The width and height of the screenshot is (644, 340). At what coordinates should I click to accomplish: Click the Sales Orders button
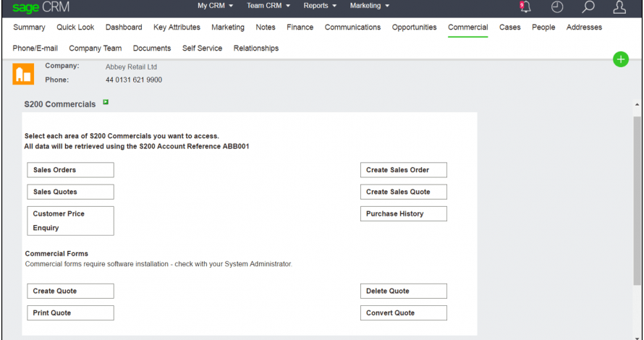pyautogui.click(x=71, y=170)
